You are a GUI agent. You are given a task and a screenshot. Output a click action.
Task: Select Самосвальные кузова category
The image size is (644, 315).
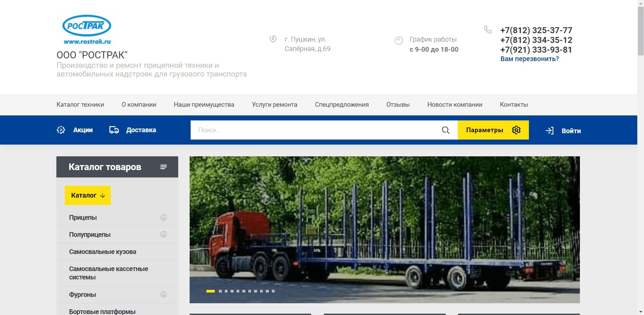click(103, 252)
